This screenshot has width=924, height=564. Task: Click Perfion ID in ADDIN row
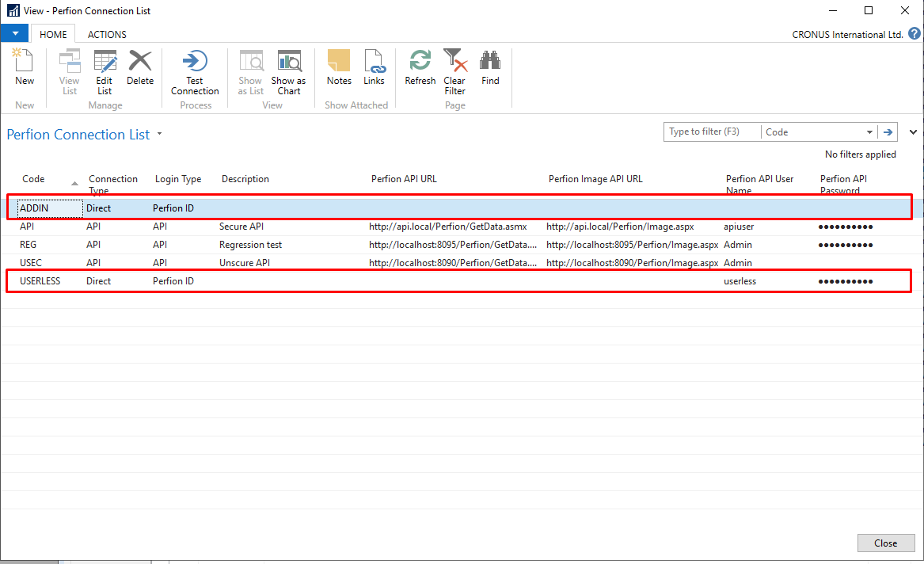click(173, 208)
